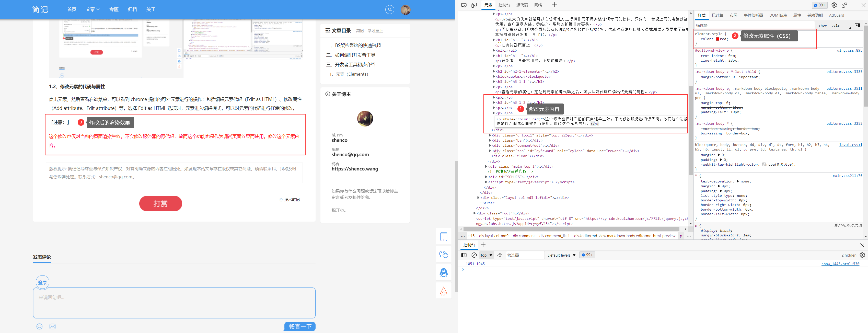The image size is (868, 333).
Task: Open the DevTools more options ellipsis
Action: [x=853, y=5]
